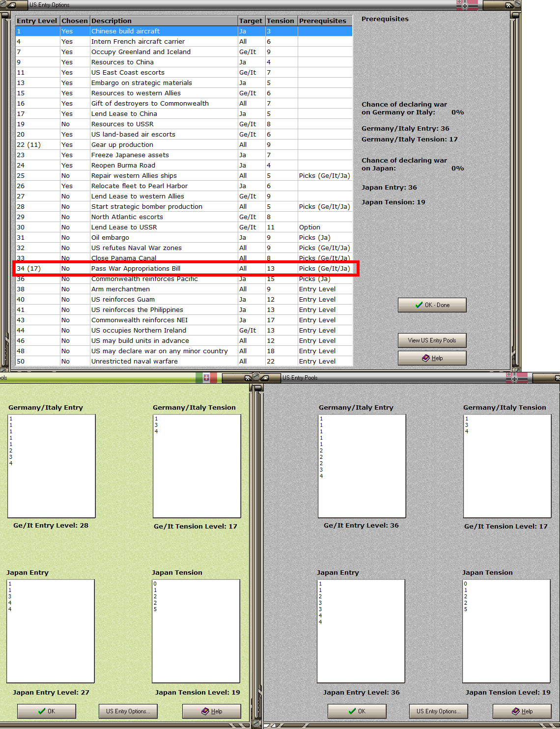Screen dimensions: 560x729
Task: Select Pass War Appropriations Bill
Action: click(184, 268)
